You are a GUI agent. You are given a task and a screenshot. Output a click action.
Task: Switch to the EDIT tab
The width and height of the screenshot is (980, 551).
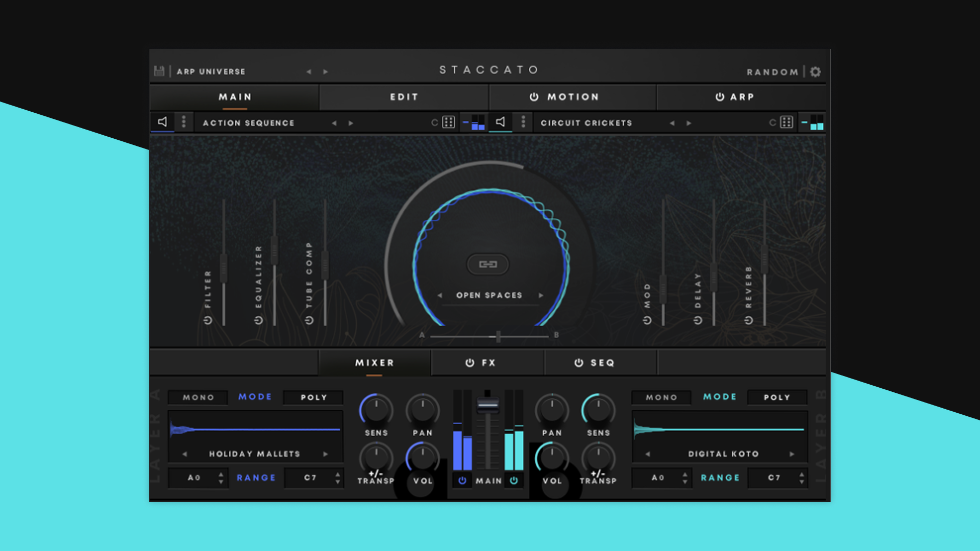(x=404, y=97)
